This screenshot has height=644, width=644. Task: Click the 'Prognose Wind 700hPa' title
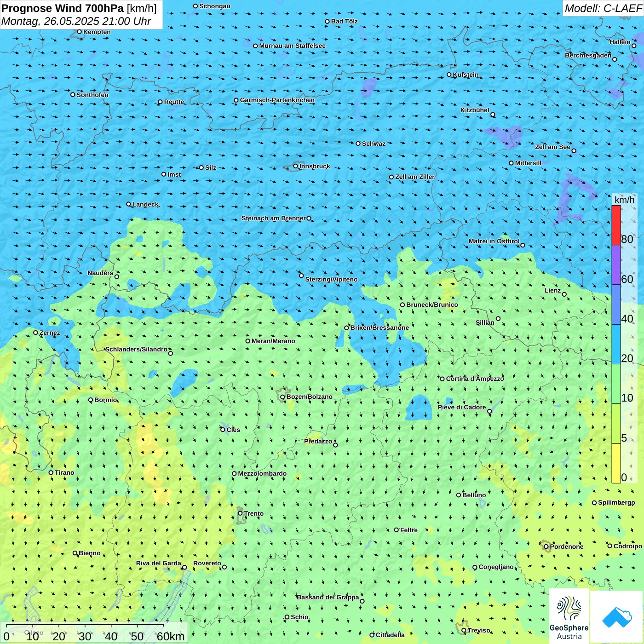click(63, 8)
